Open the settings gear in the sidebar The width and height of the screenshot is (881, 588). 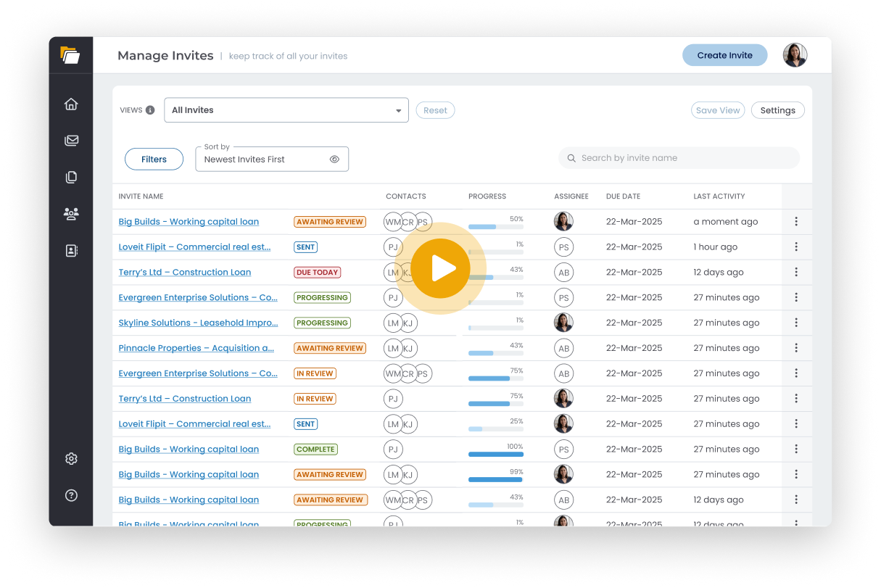[70, 458]
